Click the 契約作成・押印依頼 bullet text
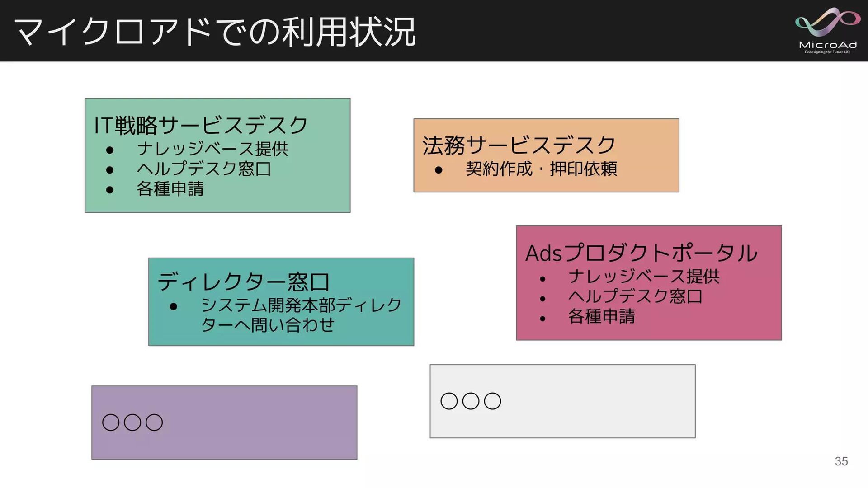 tap(541, 169)
